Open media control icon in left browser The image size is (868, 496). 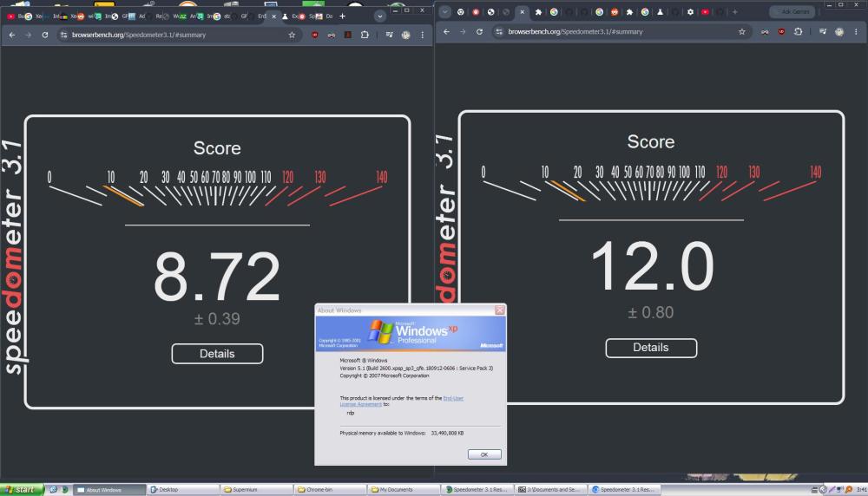click(x=389, y=35)
